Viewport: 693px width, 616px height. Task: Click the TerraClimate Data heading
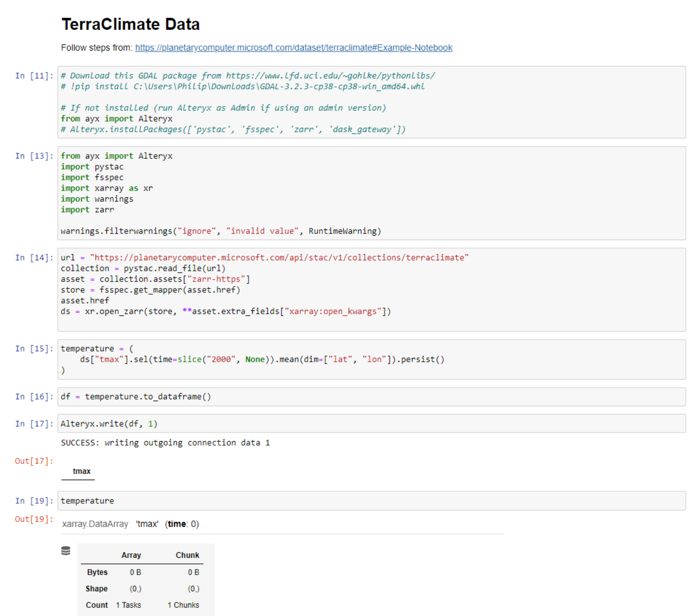coord(130,24)
